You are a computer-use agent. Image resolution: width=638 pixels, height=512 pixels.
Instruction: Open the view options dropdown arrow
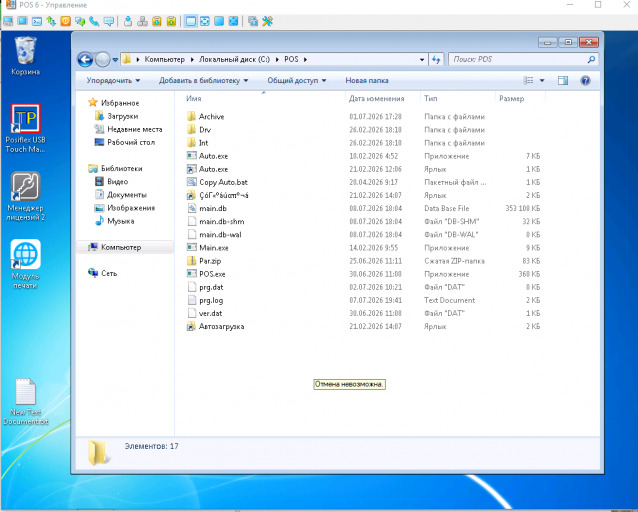point(542,81)
